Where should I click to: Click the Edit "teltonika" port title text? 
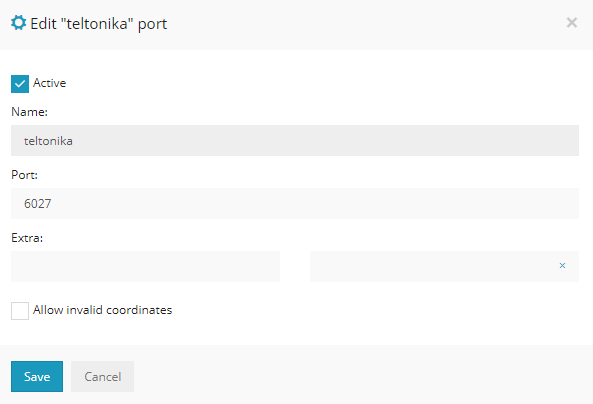click(x=99, y=24)
